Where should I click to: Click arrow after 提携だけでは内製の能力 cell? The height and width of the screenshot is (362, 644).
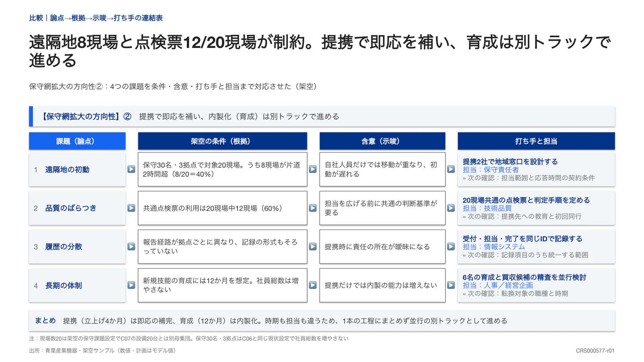point(451,285)
